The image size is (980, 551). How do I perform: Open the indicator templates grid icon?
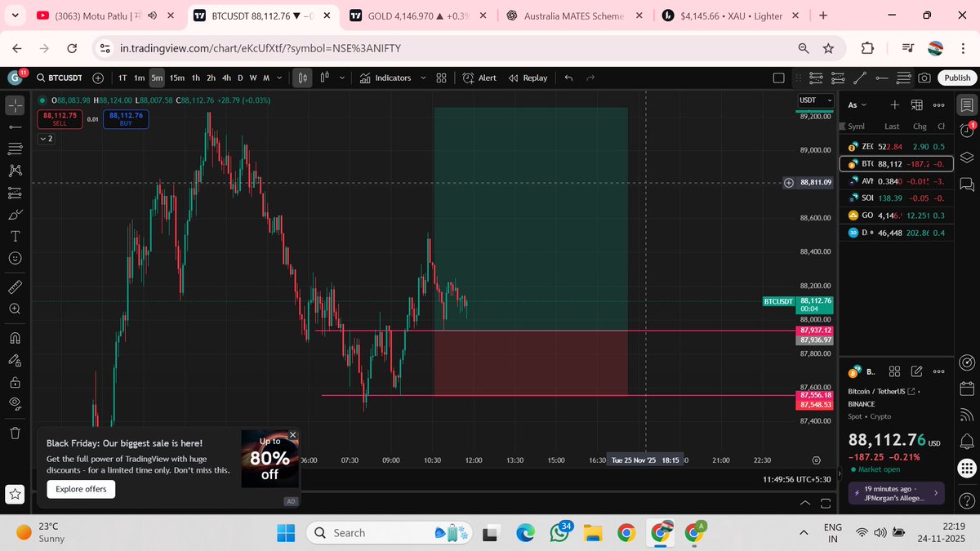click(x=441, y=78)
